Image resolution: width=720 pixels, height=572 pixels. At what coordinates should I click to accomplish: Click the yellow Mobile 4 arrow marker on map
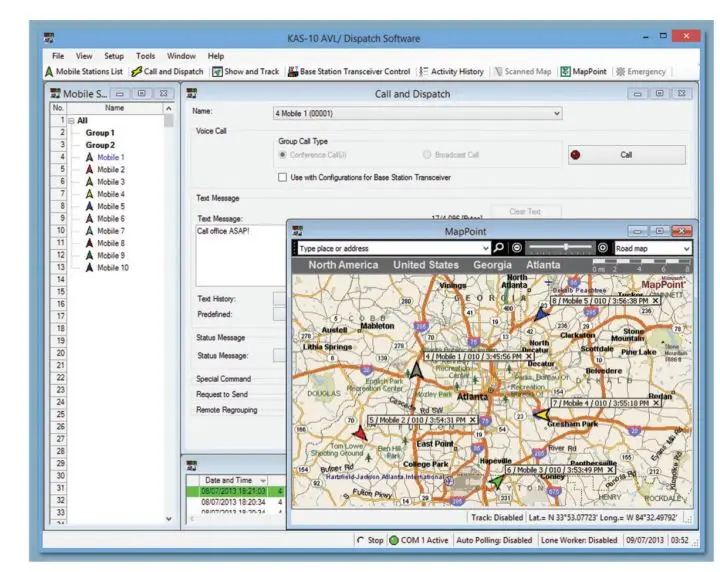tap(542, 415)
